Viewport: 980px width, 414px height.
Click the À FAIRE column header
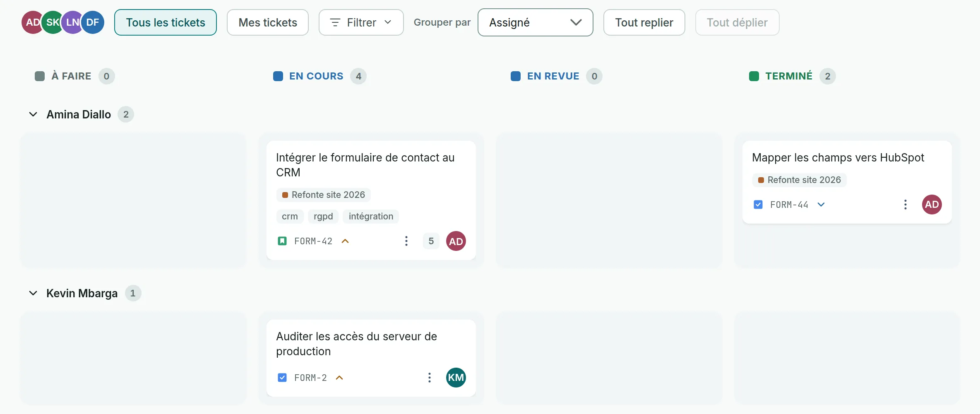coord(71,76)
